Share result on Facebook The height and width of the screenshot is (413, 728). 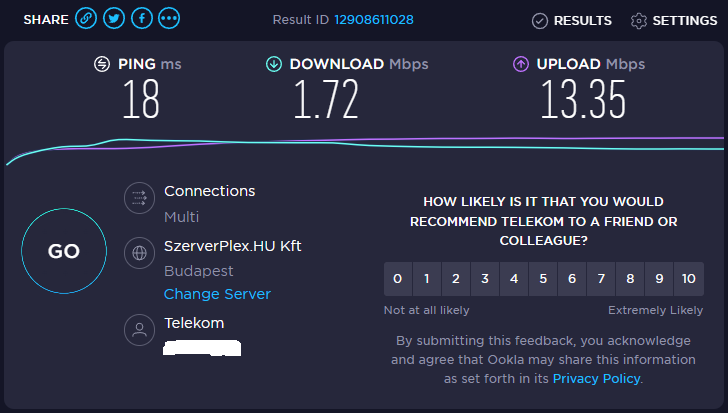(142, 19)
